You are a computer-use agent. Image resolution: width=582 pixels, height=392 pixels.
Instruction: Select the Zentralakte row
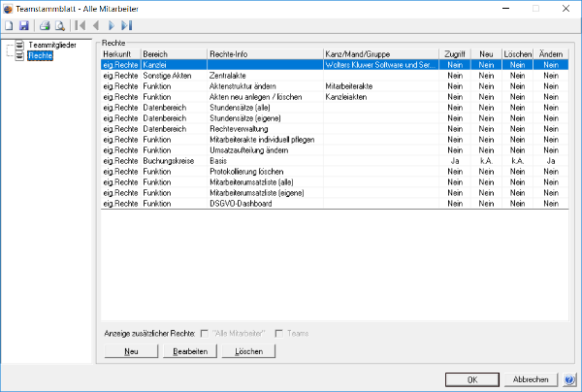(335, 76)
